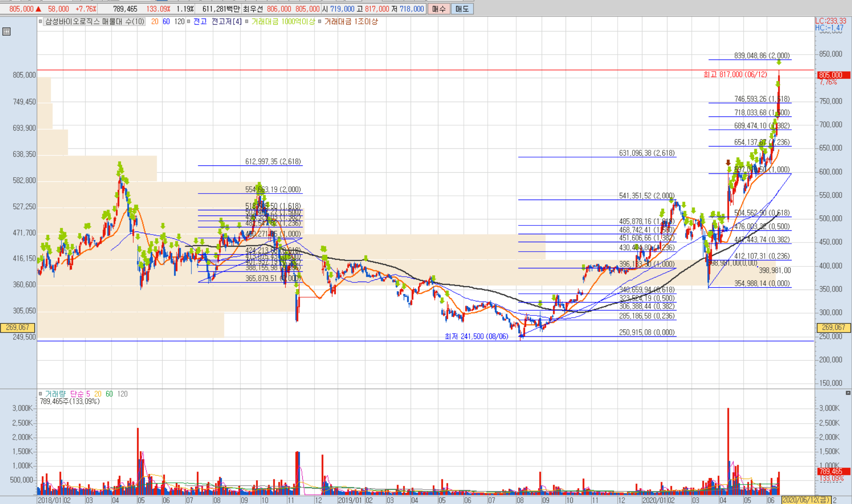The image size is (852, 504).
Task: Close the volume pane with X icon
Action: (x=848, y=393)
